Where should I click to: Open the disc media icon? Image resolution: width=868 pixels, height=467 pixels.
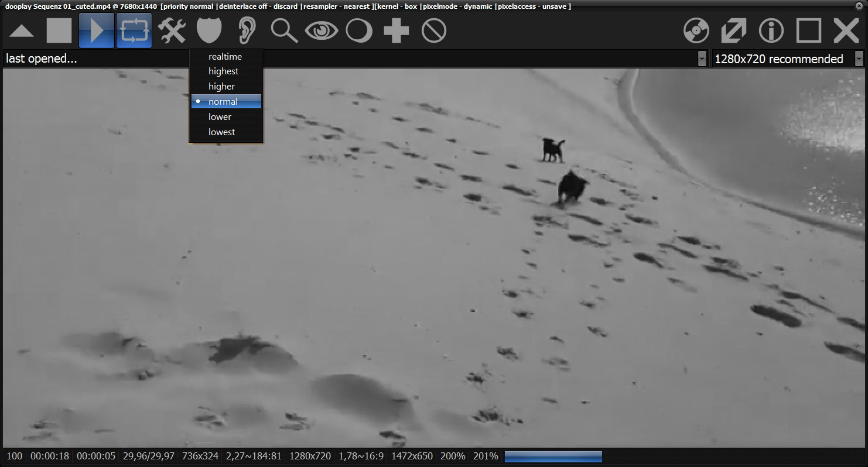point(696,31)
